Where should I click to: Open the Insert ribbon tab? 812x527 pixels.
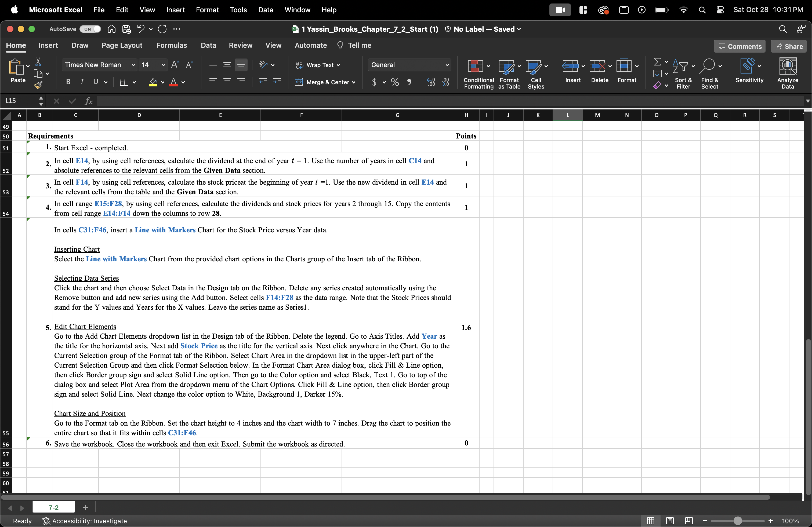click(48, 45)
